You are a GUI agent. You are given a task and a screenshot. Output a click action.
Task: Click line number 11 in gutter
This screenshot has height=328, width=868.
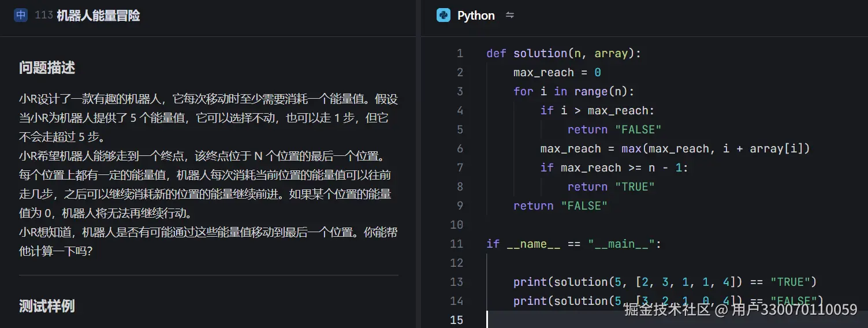[x=457, y=244]
